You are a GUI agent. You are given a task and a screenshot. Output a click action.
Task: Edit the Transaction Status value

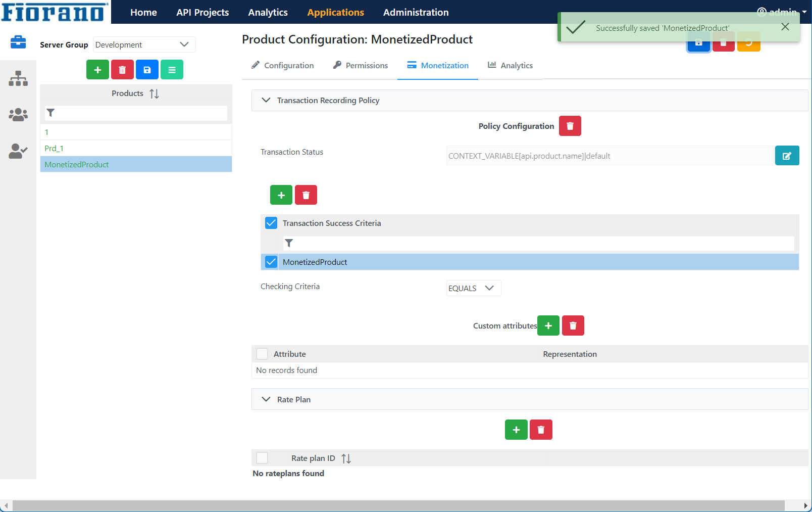click(x=787, y=156)
